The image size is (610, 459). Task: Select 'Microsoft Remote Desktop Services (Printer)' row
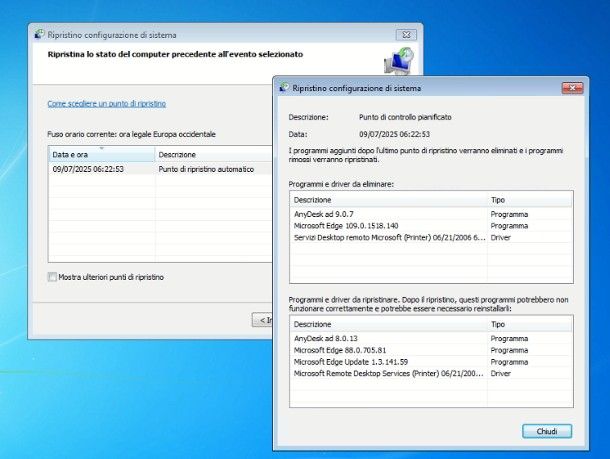pyautogui.click(x=431, y=373)
